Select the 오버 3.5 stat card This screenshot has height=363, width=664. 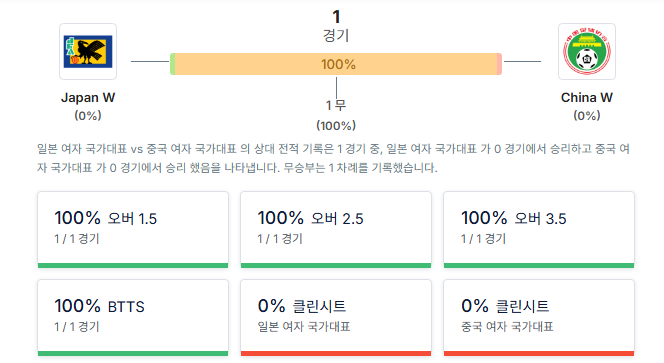[x=539, y=230]
